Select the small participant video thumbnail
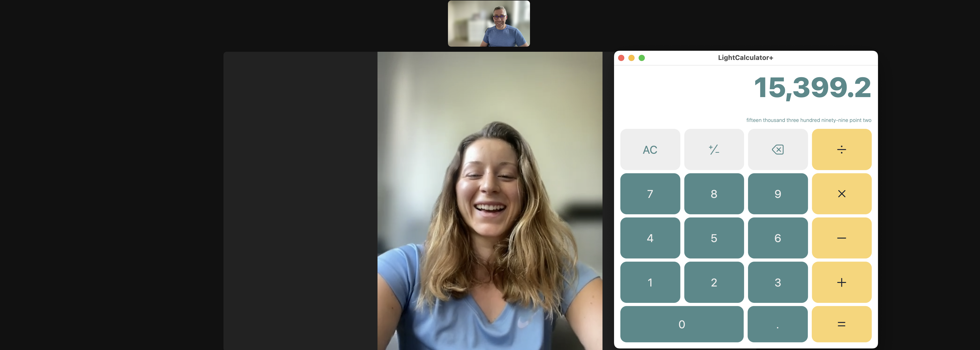Screen dimensions: 980x350 click(489, 24)
